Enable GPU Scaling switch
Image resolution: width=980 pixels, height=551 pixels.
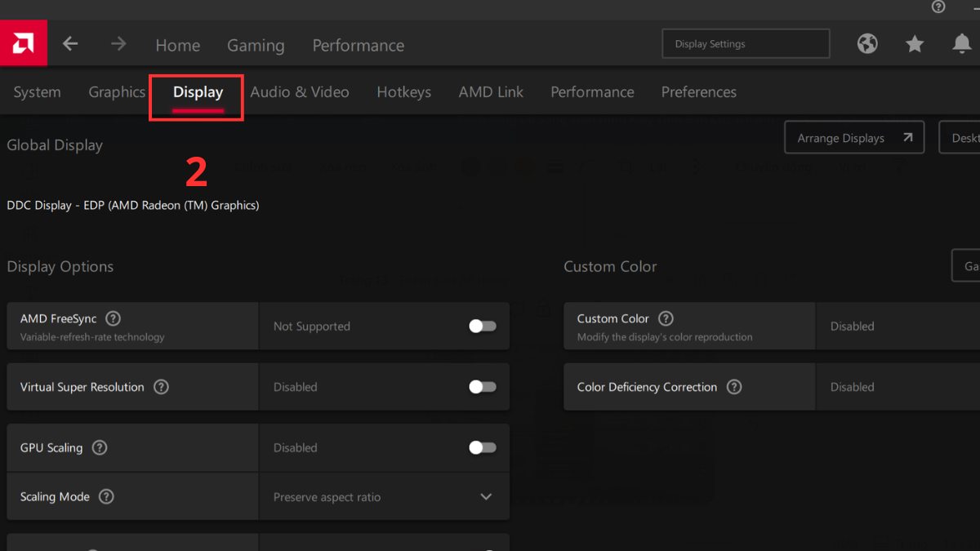click(x=482, y=447)
